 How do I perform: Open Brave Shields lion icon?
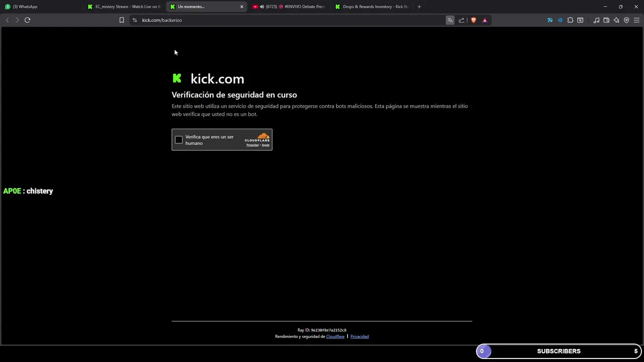click(x=473, y=20)
